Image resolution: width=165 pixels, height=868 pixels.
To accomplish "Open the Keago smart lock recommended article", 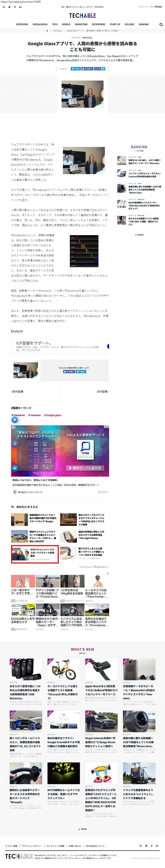I will tap(43, 518).
